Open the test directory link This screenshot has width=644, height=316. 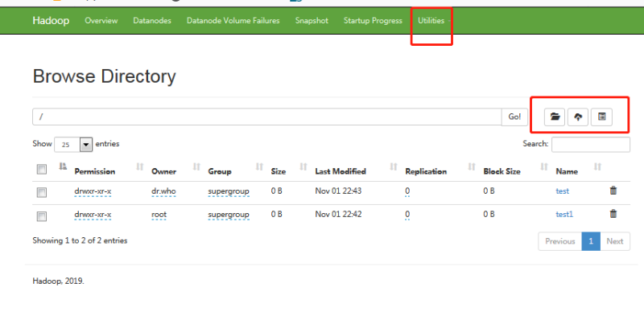562,191
